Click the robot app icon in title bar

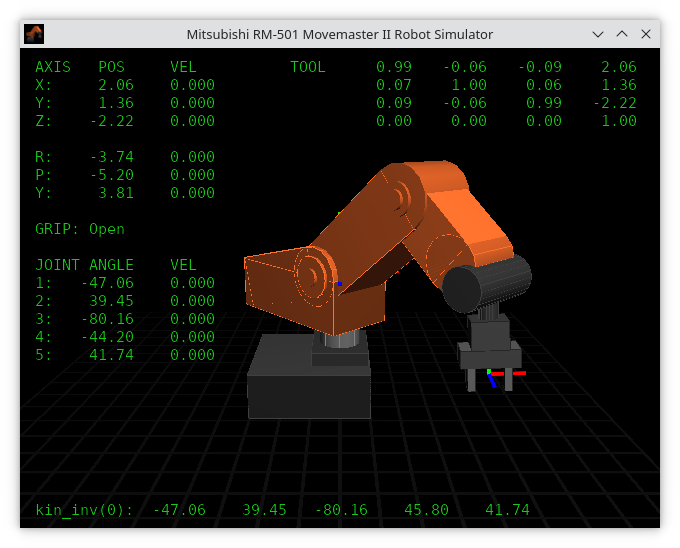(x=34, y=34)
